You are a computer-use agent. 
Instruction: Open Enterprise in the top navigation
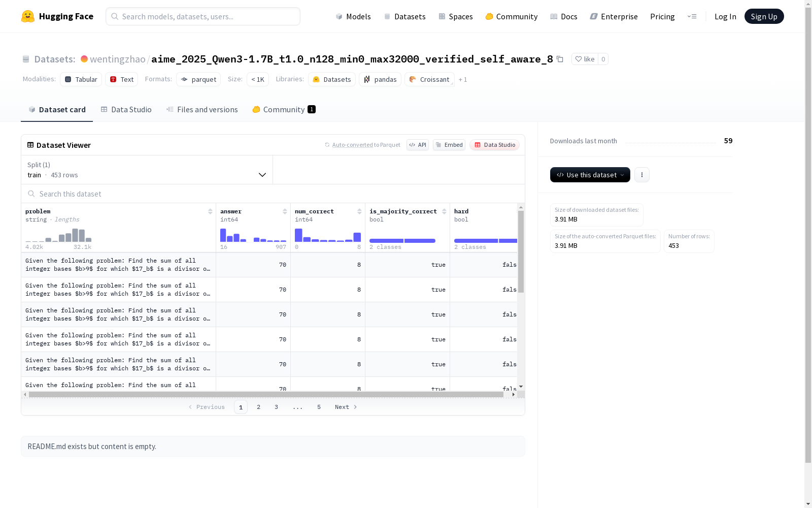(x=614, y=16)
